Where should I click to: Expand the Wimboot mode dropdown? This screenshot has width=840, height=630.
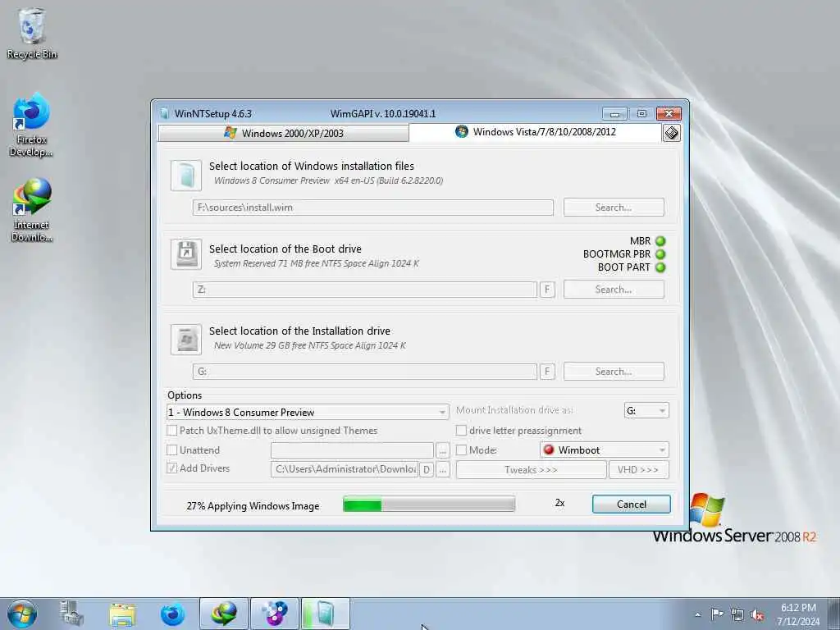coord(605,450)
